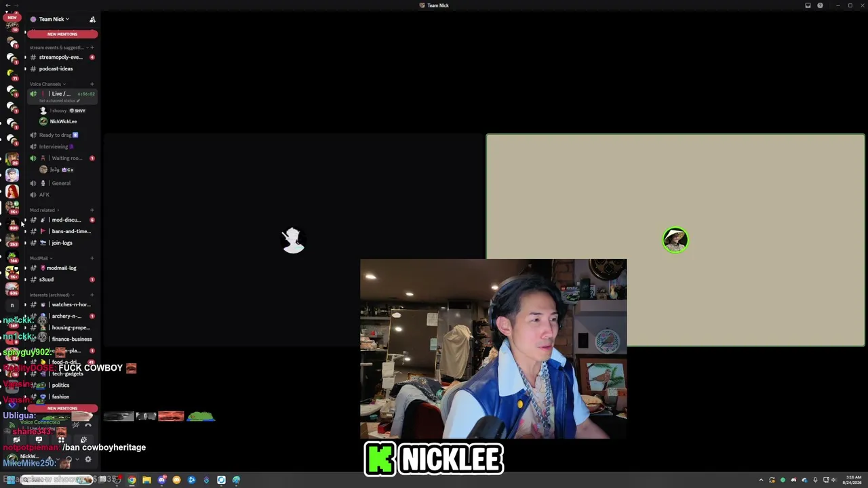Open the watches-n-hor channel

(x=62, y=304)
